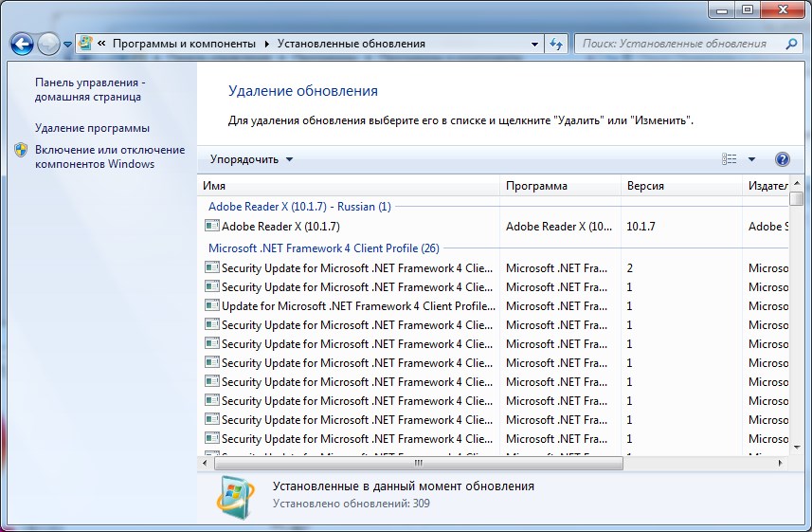
Task: Click Установленные в данный момент обновления text
Action: coord(404,486)
